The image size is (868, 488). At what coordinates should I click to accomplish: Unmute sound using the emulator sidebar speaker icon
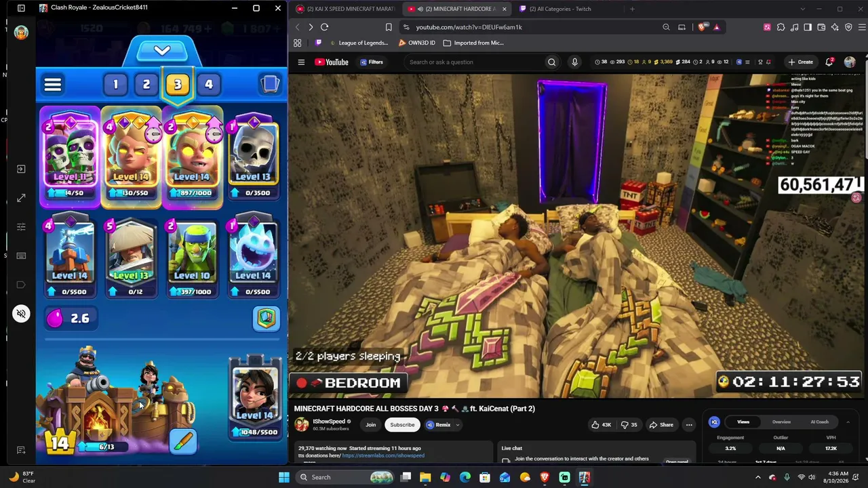click(x=21, y=314)
